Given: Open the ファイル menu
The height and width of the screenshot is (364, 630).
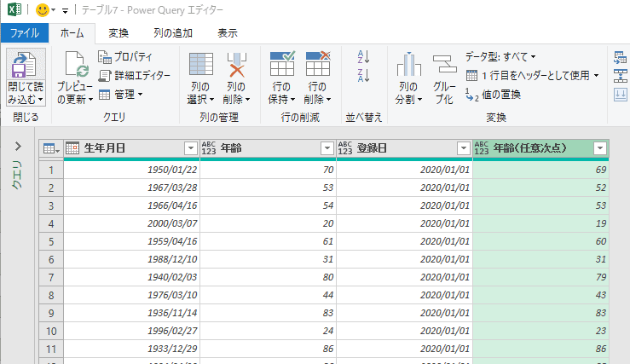Looking at the screenshot, I should (x=25, y=33).
